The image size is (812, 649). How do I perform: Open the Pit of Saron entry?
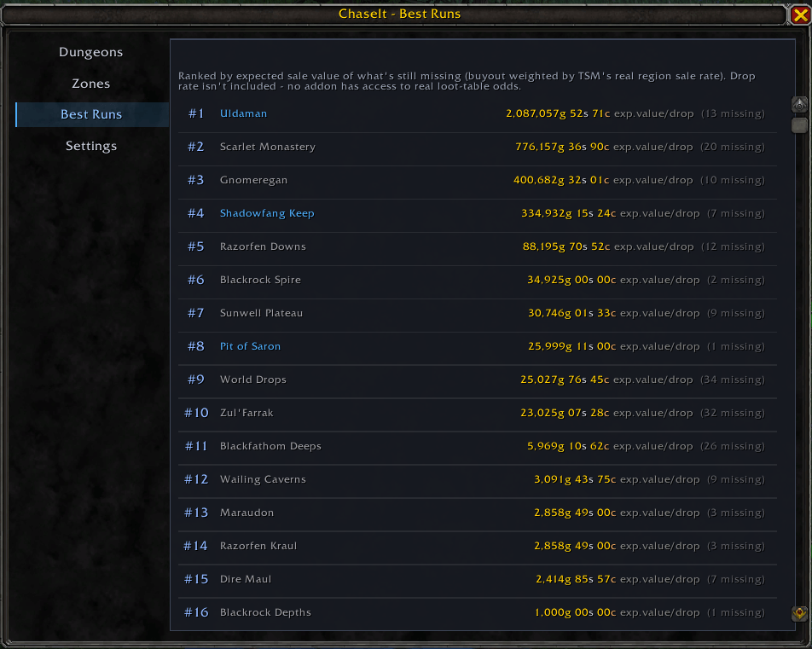[x=250, y=346]
